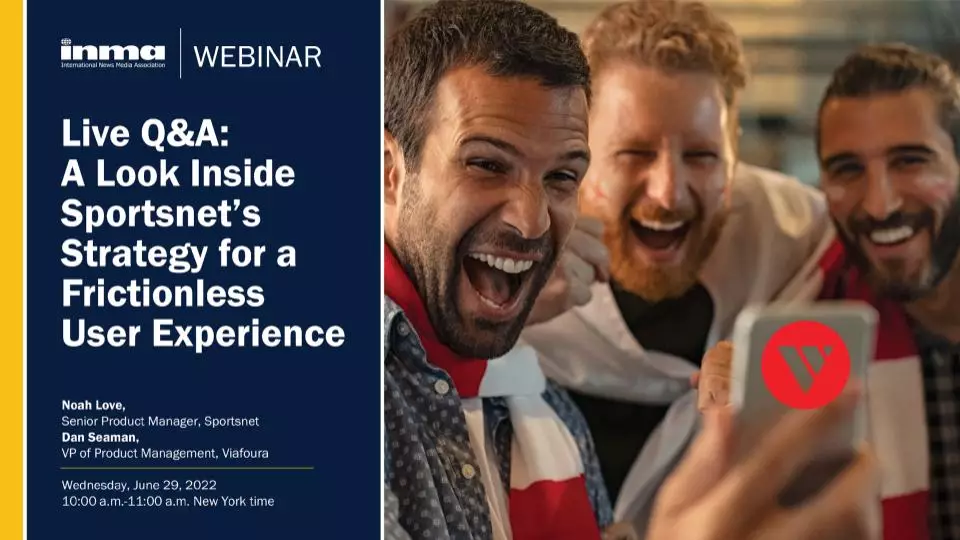Click the title line 'Strategy for a'
The height and width of the screenshot is (540, 960).
coord(179,254)
